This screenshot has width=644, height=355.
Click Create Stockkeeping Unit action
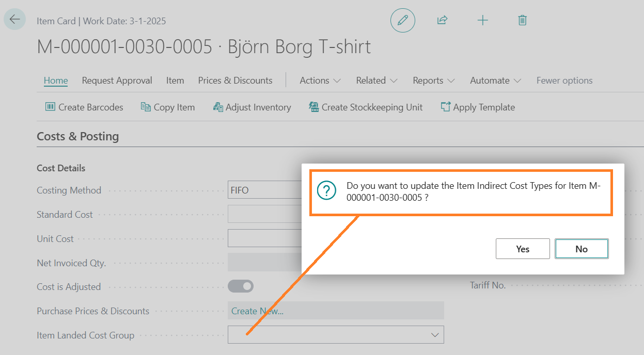pyautogui.click(x=366, y=107)
